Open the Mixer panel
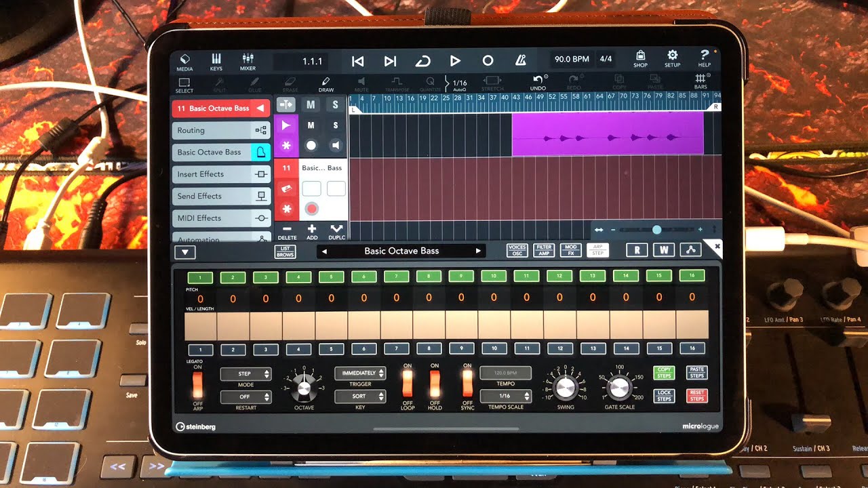The height and width of the screenshot is (488, 868). coord(248,62)
